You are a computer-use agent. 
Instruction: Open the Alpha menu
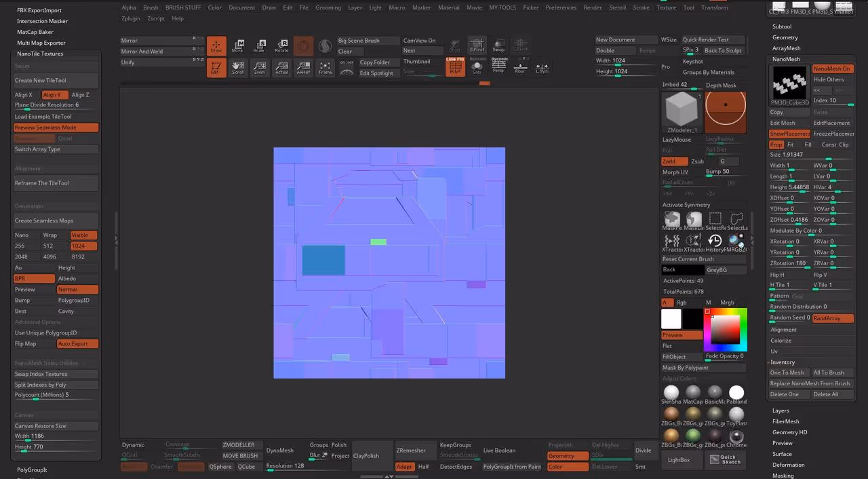(129, 7)
